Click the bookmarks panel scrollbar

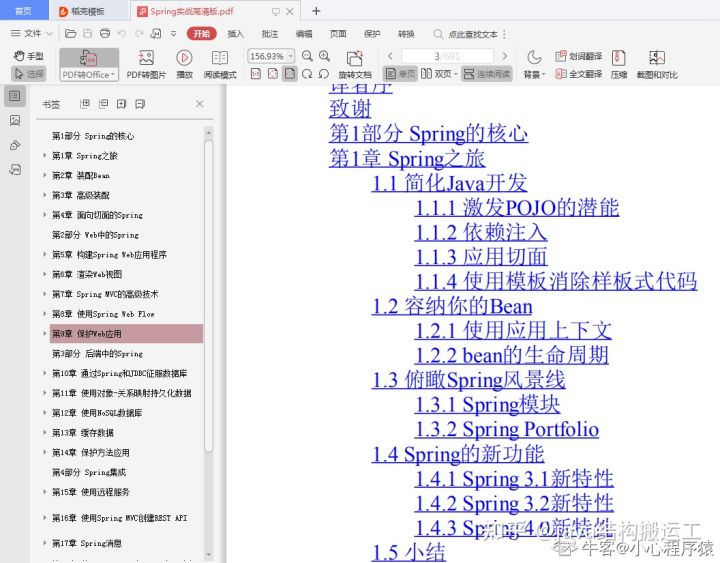point(208,294)
